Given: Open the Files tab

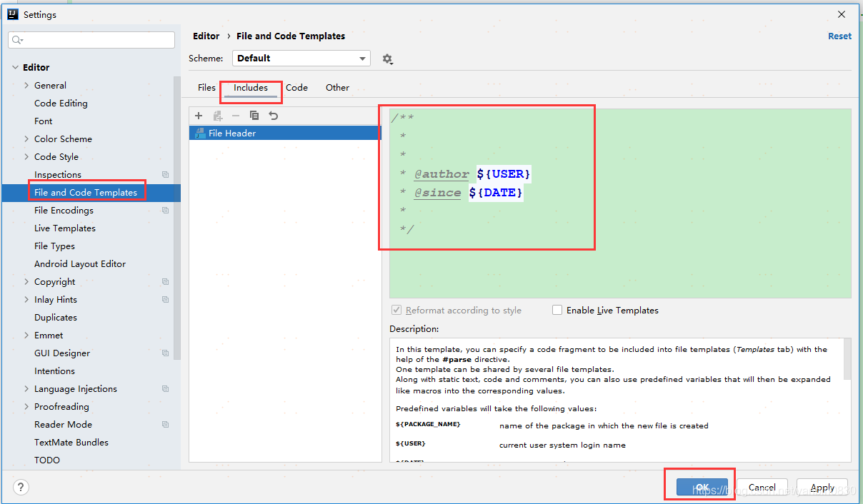Looking at the screenshot, I should (x=206, y=87).
